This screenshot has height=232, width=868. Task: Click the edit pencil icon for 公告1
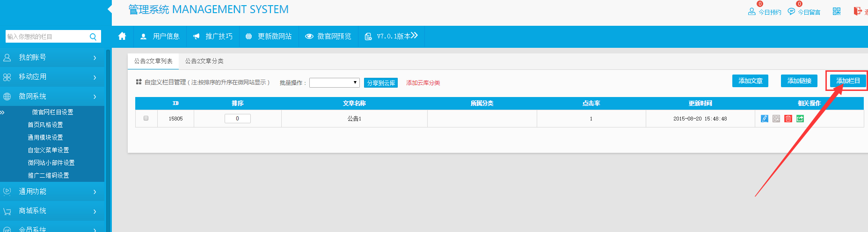(x=764, y=119)
